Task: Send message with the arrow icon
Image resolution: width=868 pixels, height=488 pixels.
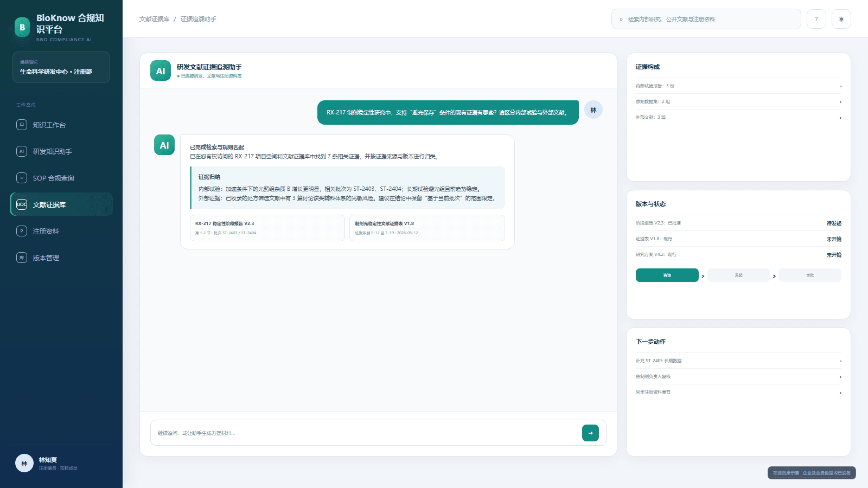Action: pyautogui.click(x=590, y=433)
